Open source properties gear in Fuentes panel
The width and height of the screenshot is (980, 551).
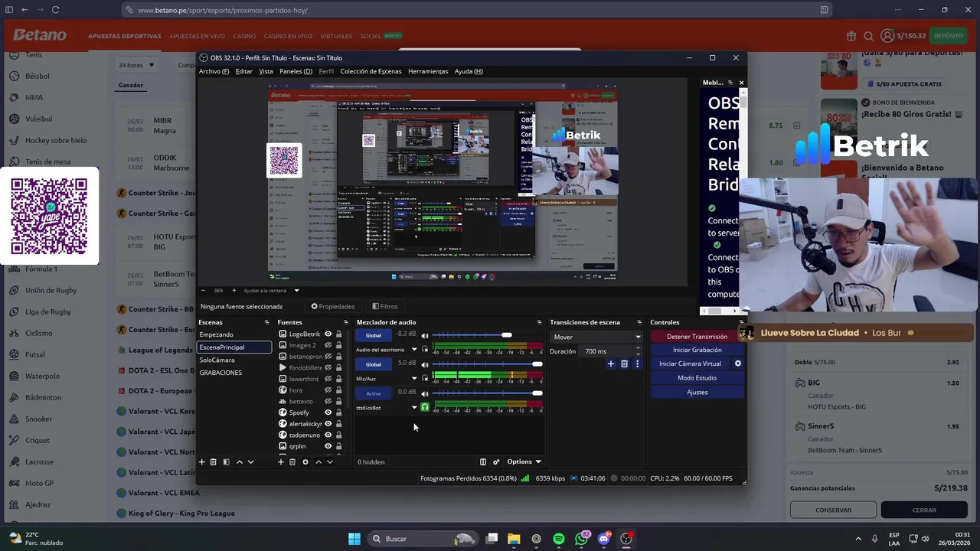[305, 461]
